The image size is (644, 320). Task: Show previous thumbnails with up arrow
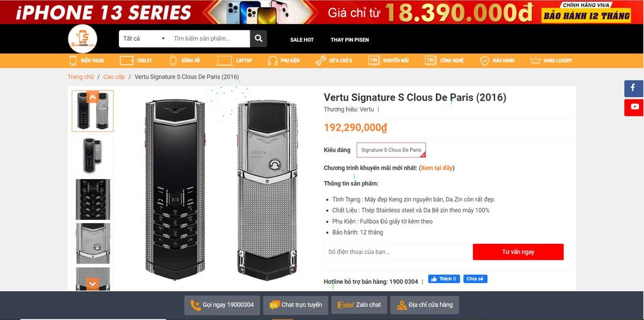pyautogui.click(x=92, y=97)
